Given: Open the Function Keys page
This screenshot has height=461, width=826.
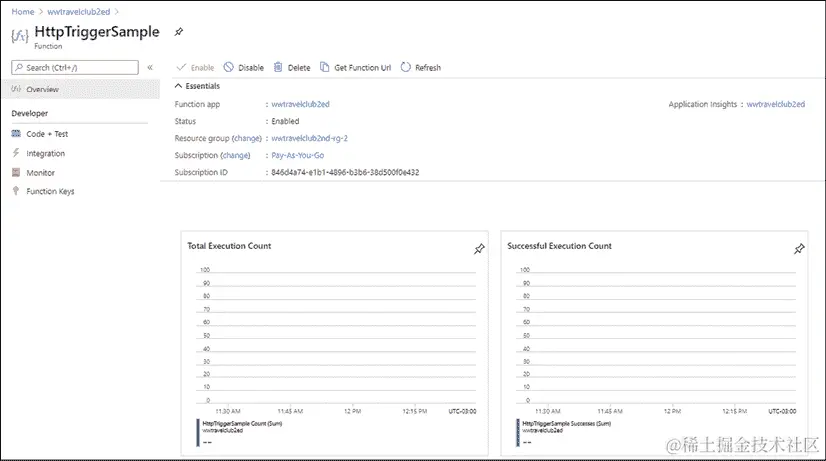Looking at the screenshot, I should pos(50,191).
